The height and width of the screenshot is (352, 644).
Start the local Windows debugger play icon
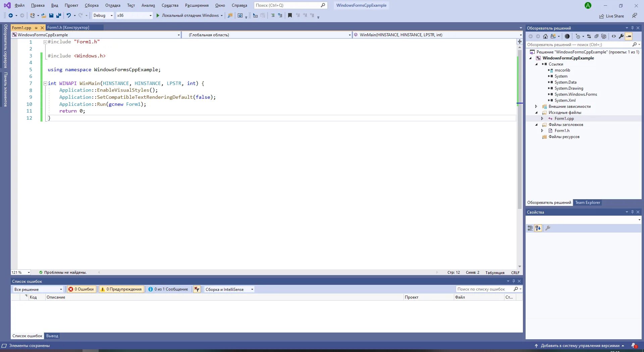click(x=158, y=15)
